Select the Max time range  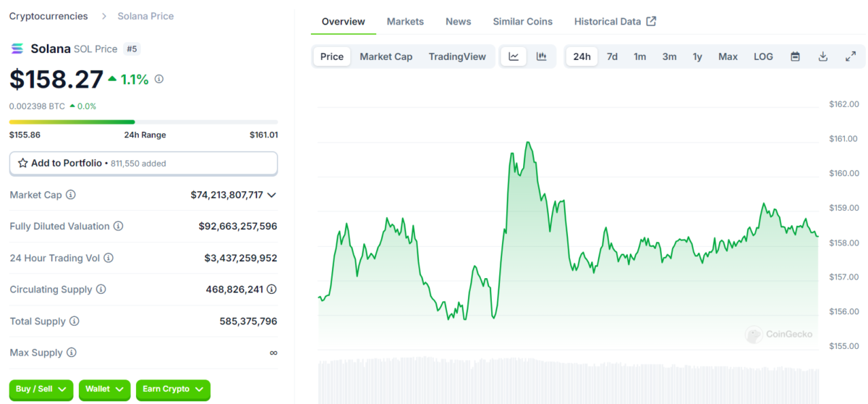tap(728, 56)
